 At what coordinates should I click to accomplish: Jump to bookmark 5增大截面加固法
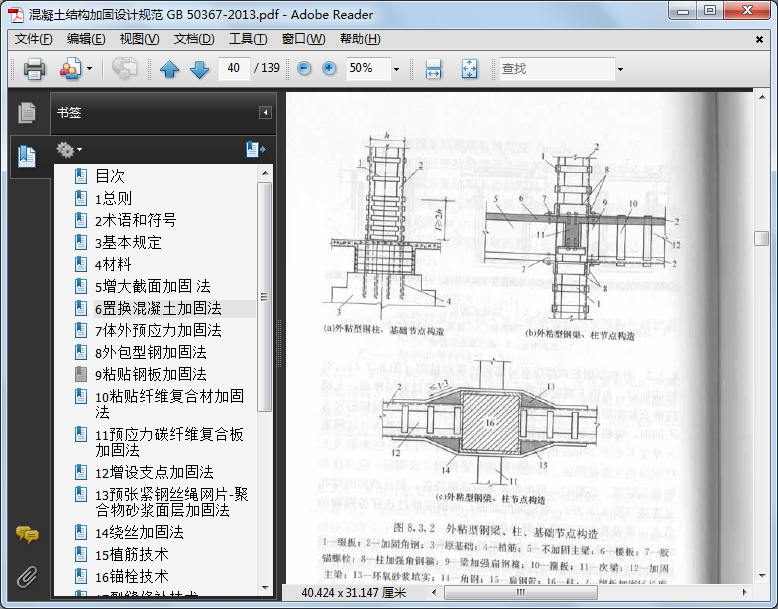[153, 286]
